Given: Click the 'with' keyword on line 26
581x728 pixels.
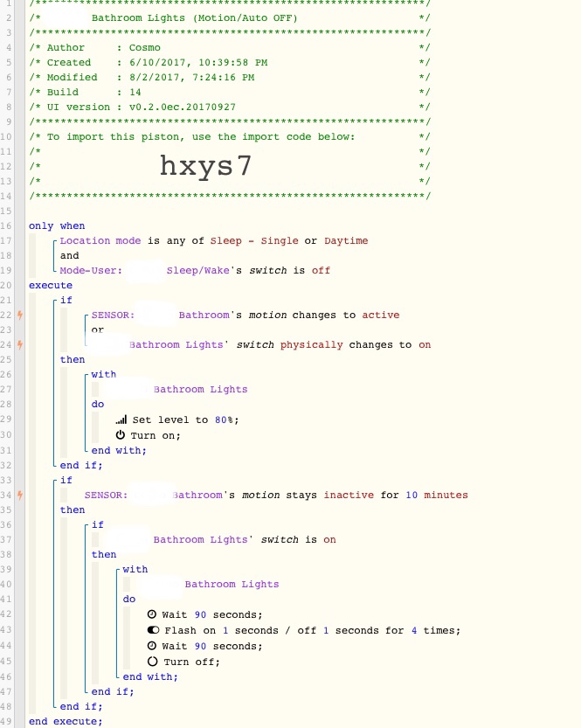Looking at the screenshot, I should pyautogui.click(x=104, y=374).
